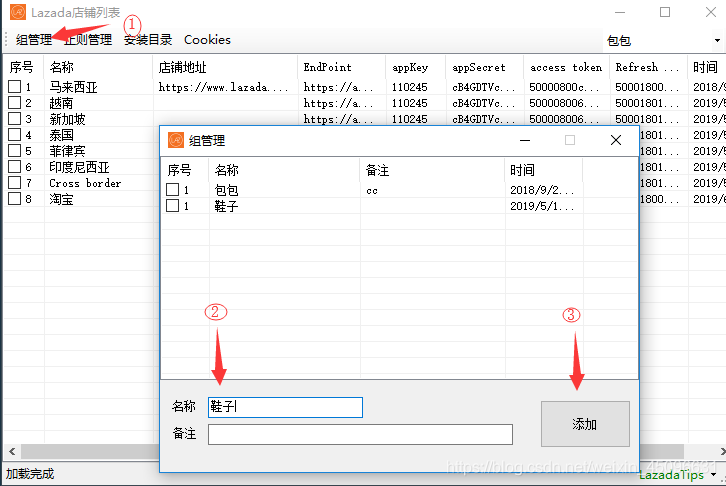Click the 组管理 dialog app icon

click(x=176, y=140)
